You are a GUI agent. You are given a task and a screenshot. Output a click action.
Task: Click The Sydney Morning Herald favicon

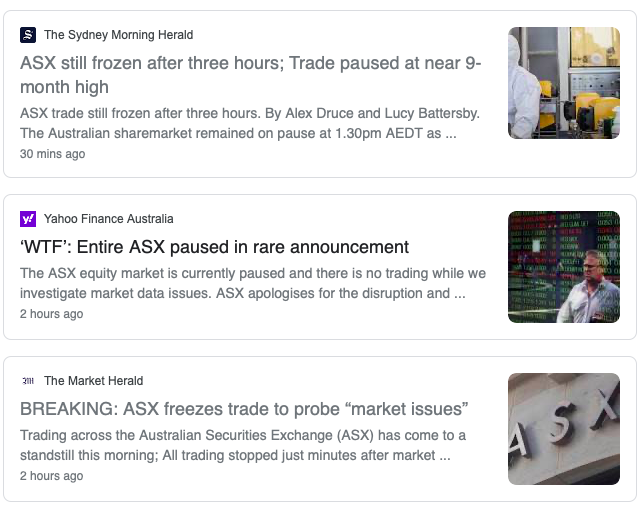coord(28,35)
